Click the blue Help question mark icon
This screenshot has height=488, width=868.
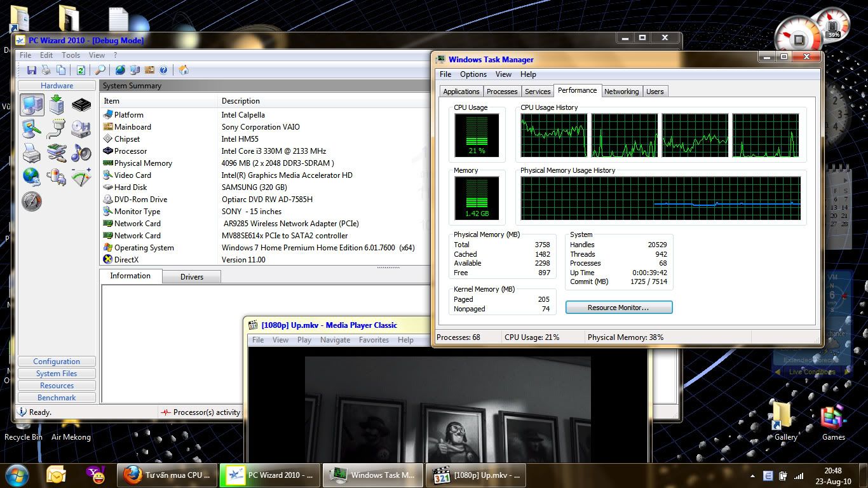click(163, 70)
